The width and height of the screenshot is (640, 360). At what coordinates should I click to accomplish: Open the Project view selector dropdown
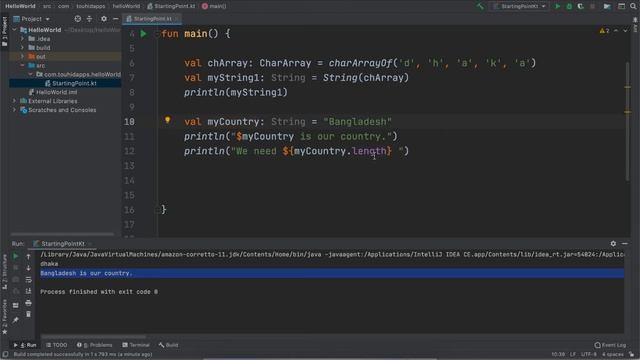click(31, 19)
